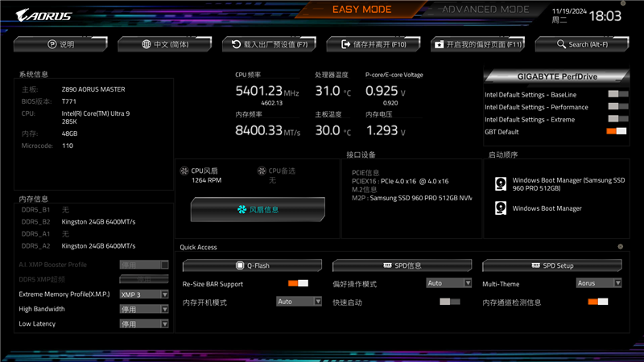The image size is (644, 362).
Task: Switch to EASY MODE tab
Action: [x=361, y=10]
